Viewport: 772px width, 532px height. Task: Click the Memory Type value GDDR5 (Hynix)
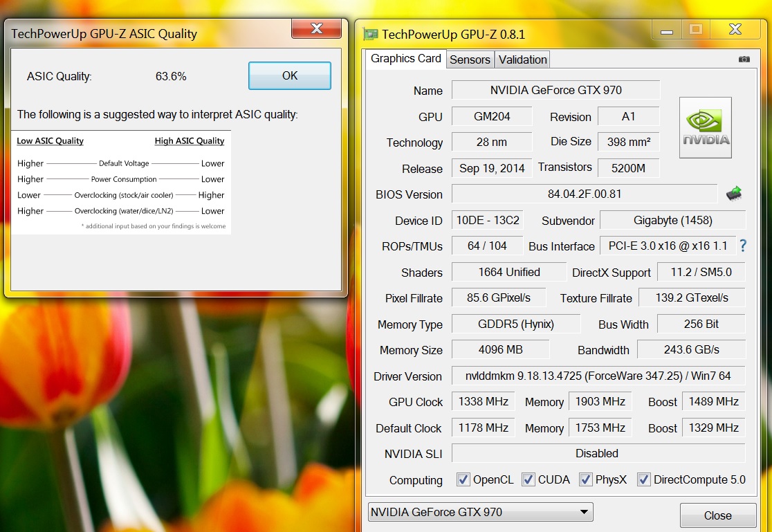coord(516,324)
